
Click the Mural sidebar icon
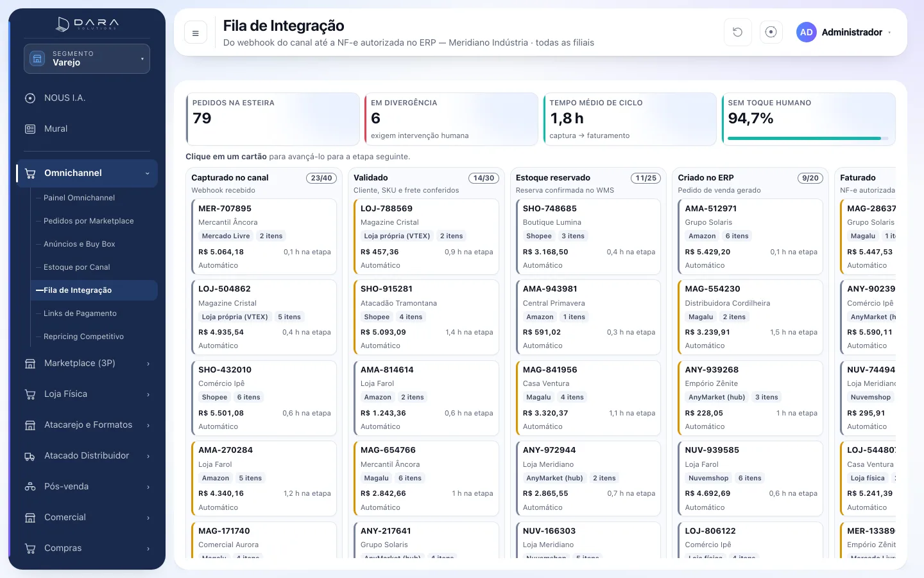click(30, 129)
